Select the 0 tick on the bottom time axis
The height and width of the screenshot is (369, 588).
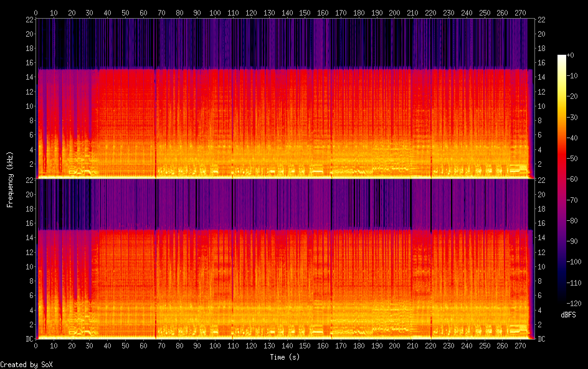click(36, 345)
